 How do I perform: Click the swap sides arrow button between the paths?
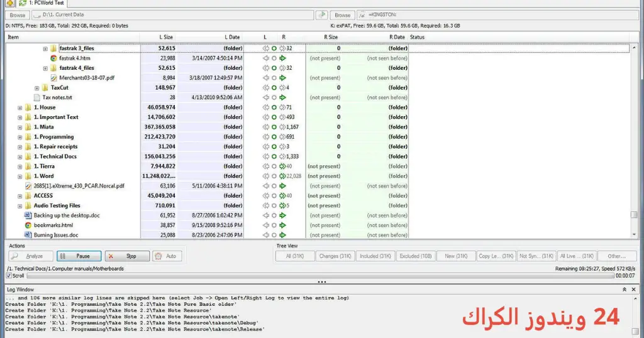[321, 15]
